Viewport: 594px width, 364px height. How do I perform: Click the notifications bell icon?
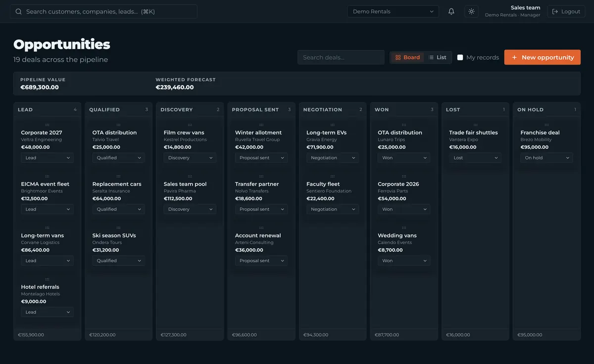click(x=451, y=11)
